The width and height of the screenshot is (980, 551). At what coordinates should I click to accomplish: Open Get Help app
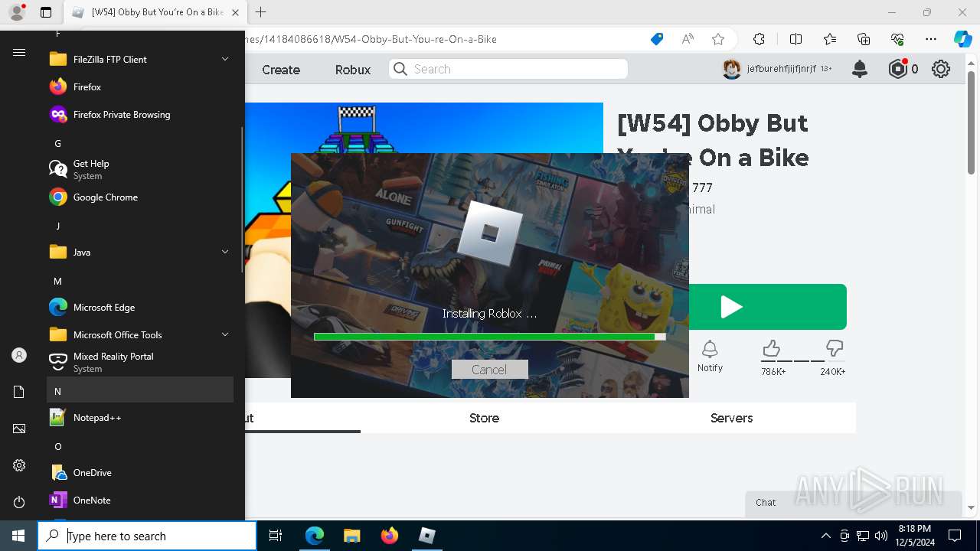coord(140,169)
